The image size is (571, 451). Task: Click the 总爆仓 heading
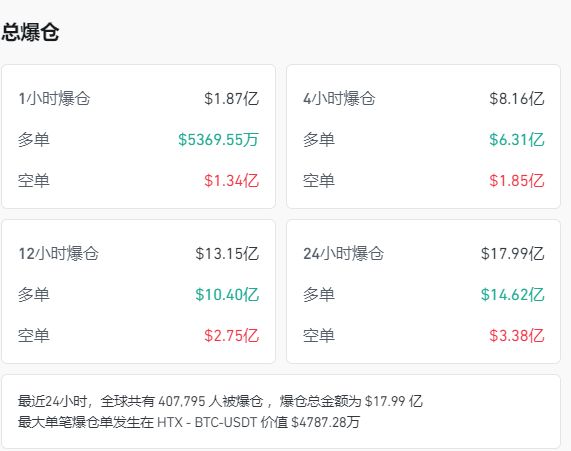click(x=30, y=32)
